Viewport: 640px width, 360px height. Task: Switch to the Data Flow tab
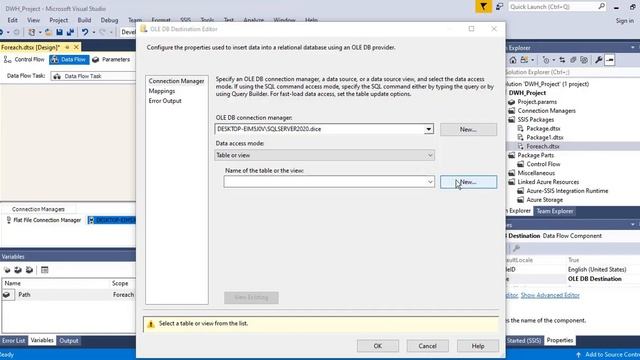coord(69,60)
